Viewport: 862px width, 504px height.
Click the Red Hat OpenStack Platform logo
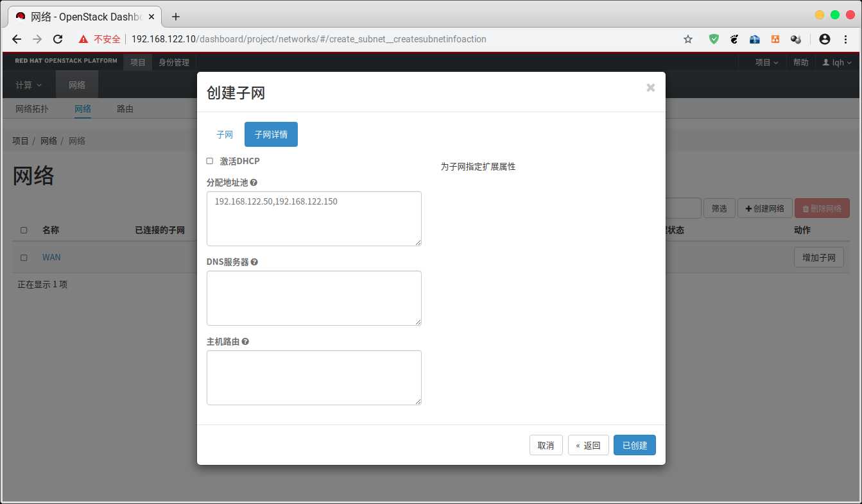(66, 61)
